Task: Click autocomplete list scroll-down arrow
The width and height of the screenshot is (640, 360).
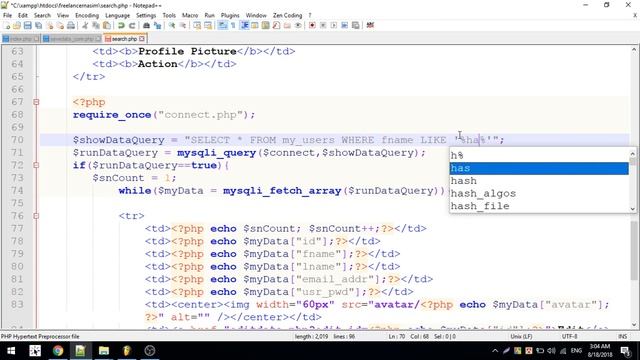Action: click(633, 209)
